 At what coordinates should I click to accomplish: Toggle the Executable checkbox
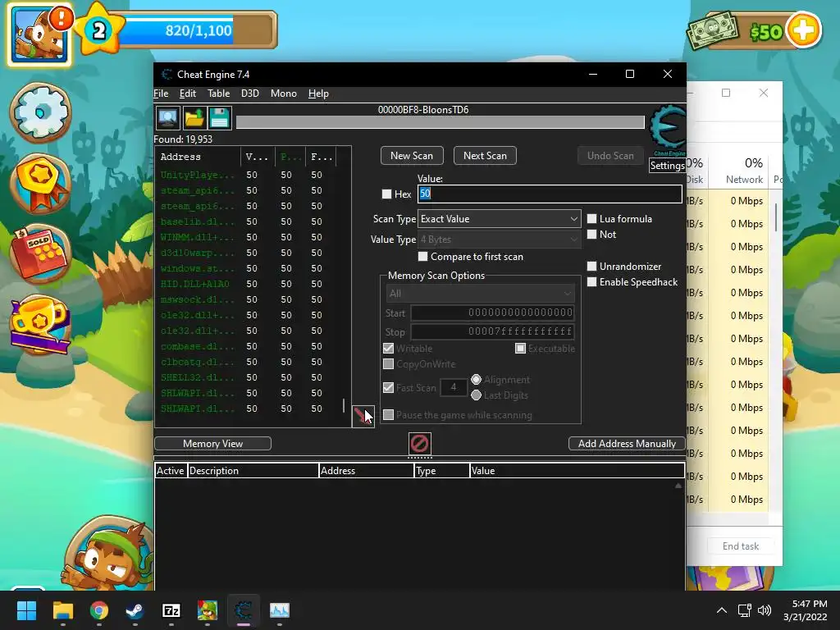point(520,348)
